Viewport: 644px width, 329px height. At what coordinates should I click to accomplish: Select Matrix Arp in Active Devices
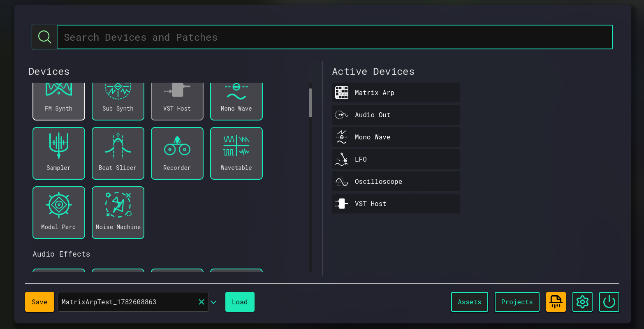[396, 93]
